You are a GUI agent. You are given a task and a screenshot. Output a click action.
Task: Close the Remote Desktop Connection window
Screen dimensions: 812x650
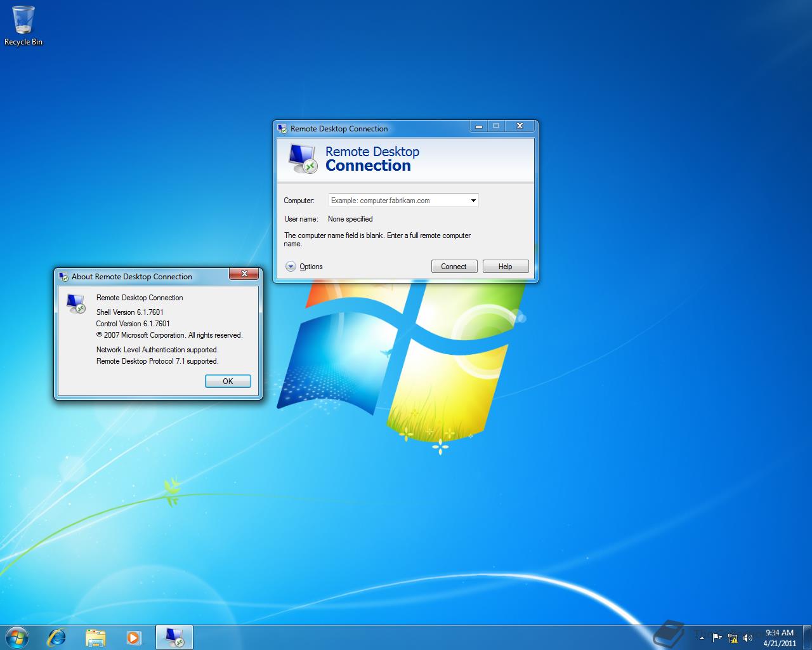(520, 126)
